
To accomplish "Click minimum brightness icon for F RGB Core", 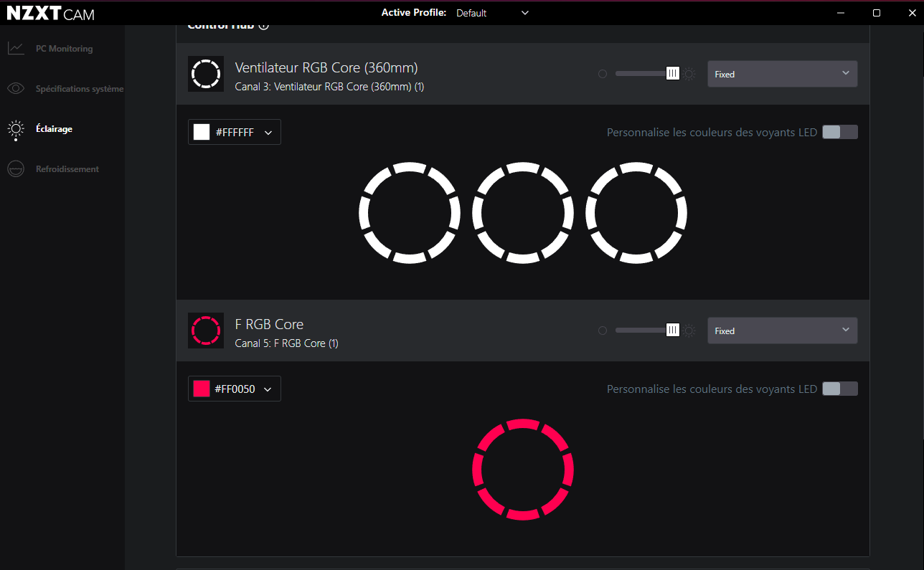I will pos(603,331).
